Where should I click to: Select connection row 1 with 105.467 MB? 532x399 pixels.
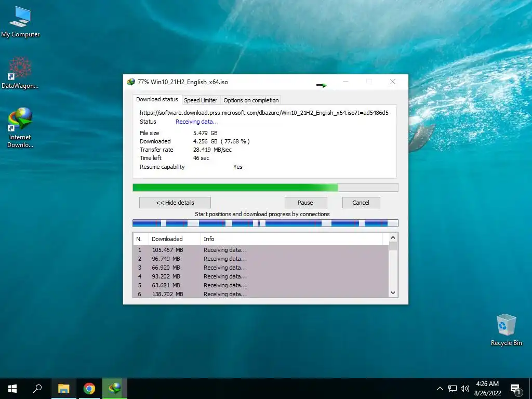pyautogui.click(x=261, y=250)
